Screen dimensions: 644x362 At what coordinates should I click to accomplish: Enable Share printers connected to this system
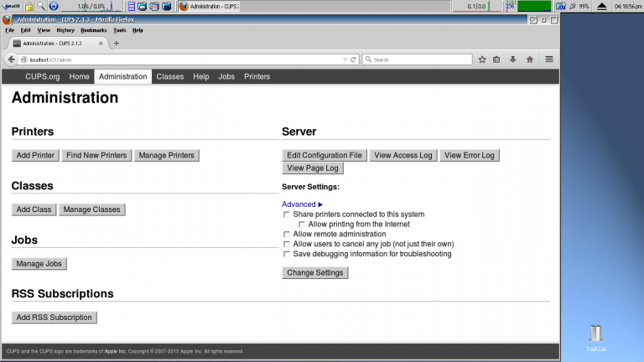pos(287,215)
